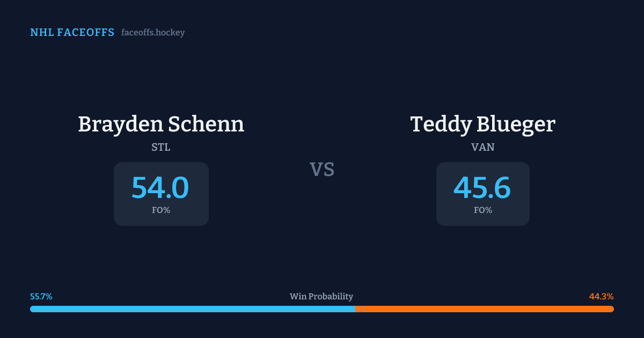Click the FO% label under 54.0
644x338 pixels.
(x=161, y=210)
